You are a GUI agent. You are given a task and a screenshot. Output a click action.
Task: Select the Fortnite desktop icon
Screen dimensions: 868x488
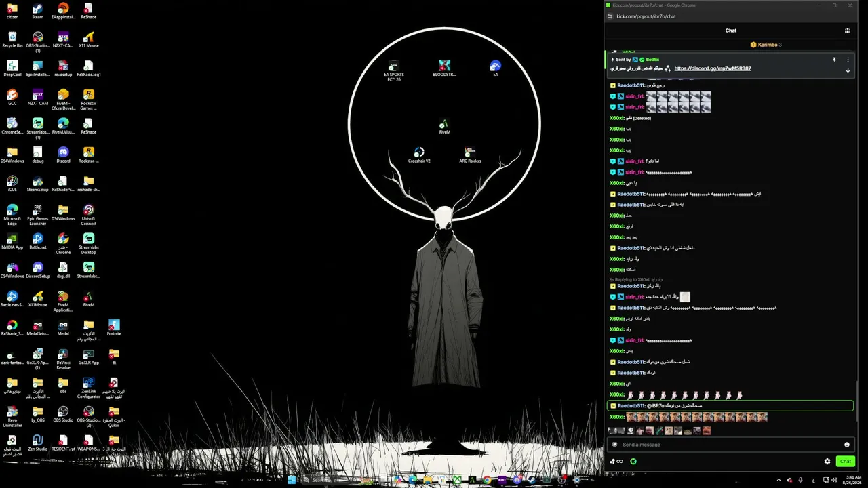pyautogui.click(x=114, y=327)
